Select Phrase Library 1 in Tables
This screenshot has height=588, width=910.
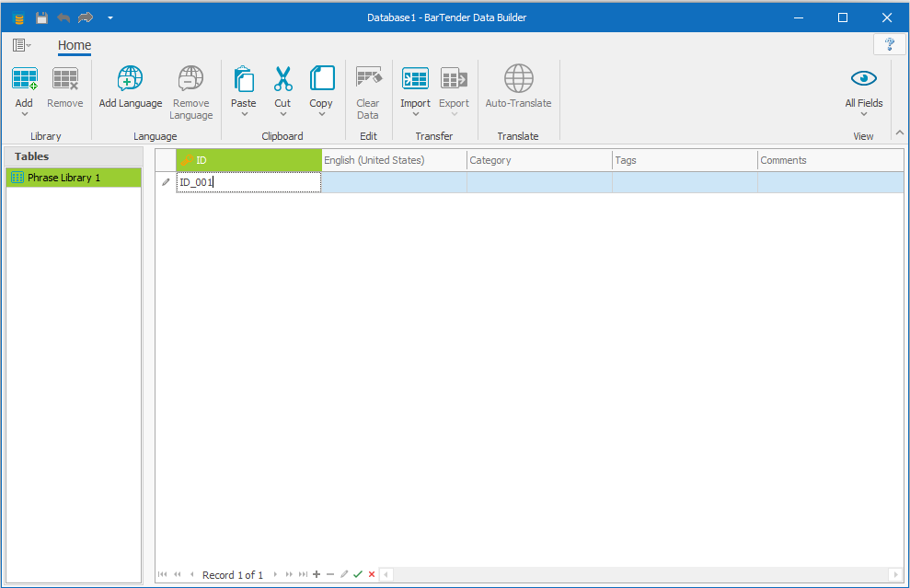[x=74, y=178]
